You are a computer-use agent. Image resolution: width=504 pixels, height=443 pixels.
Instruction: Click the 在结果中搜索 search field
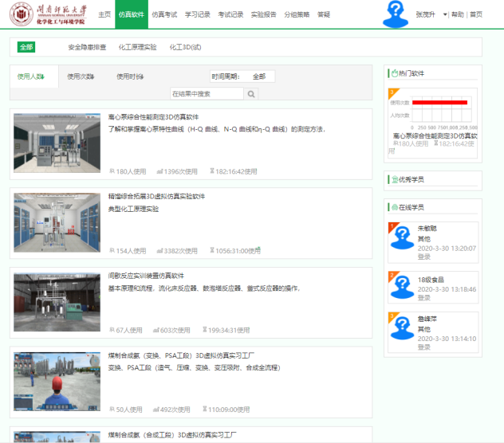click(x=207, y=94)
